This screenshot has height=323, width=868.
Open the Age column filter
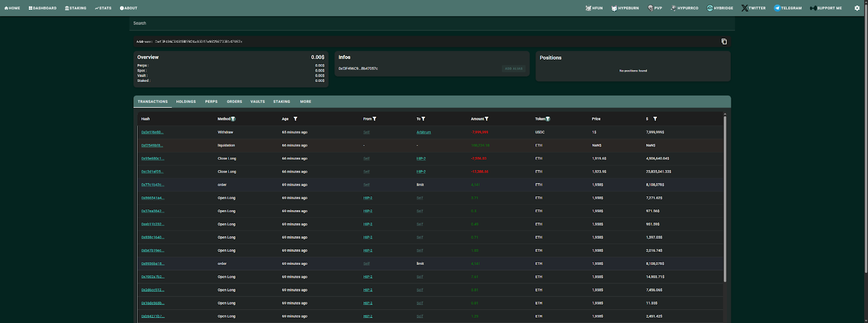[295, 119]
